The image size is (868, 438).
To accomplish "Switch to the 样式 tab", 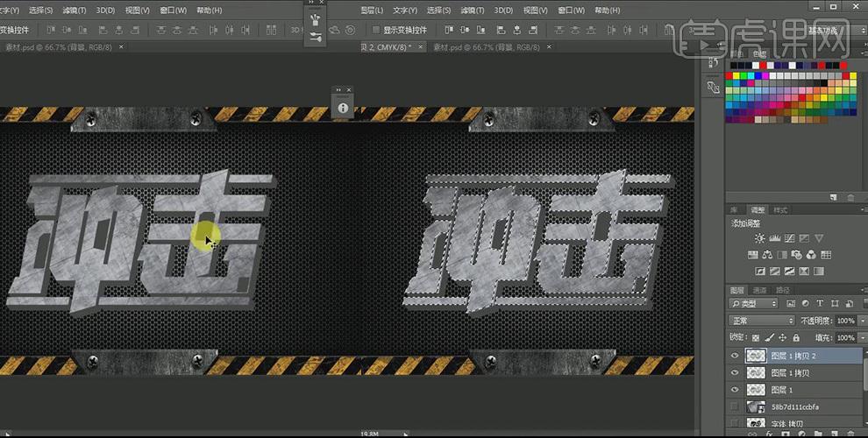I will click(x=779, y=209).
